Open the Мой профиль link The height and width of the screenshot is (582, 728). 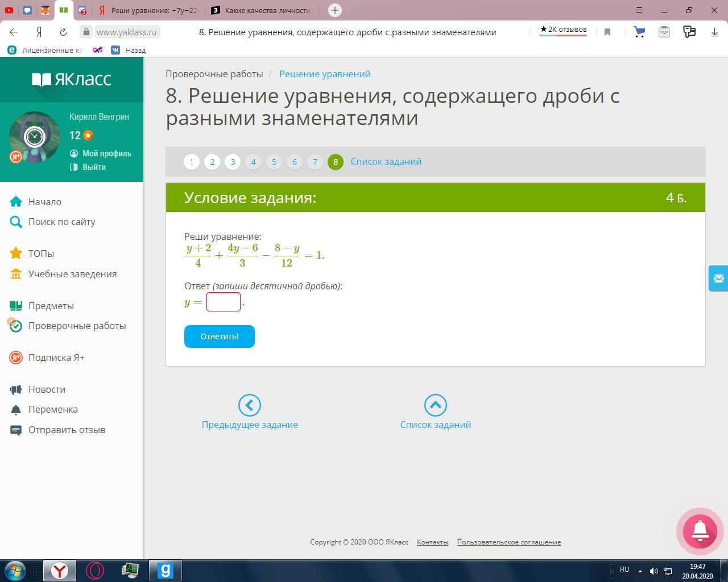(x=107, y=153)
